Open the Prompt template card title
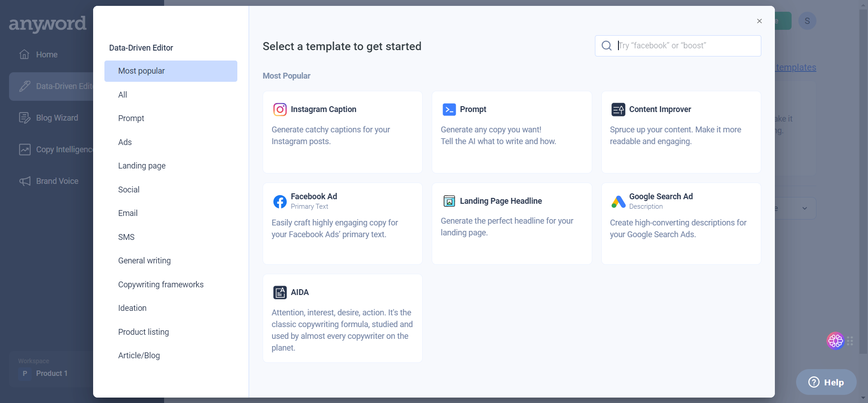The image size is (868, 403). [x=473, y=109]
